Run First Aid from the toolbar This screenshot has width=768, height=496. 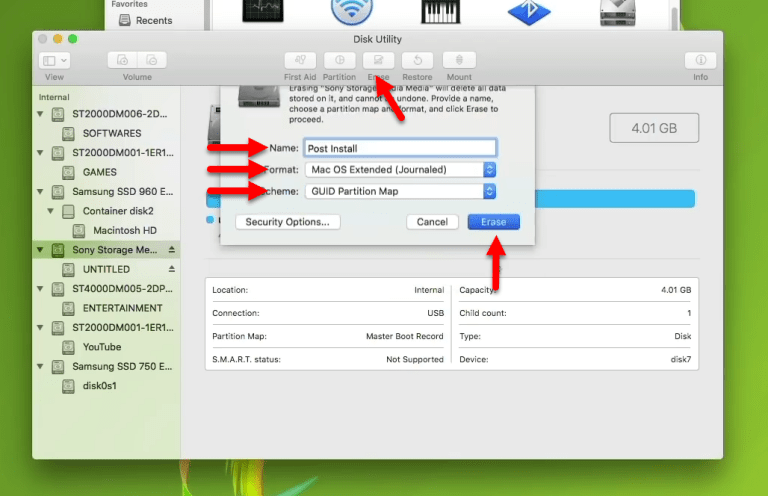point(300,60)
